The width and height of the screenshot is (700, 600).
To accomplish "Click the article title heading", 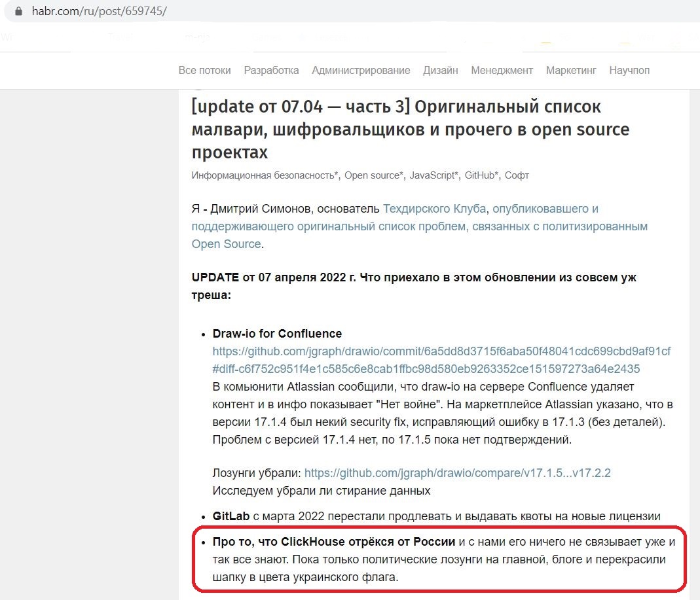I will click(411, 130).
